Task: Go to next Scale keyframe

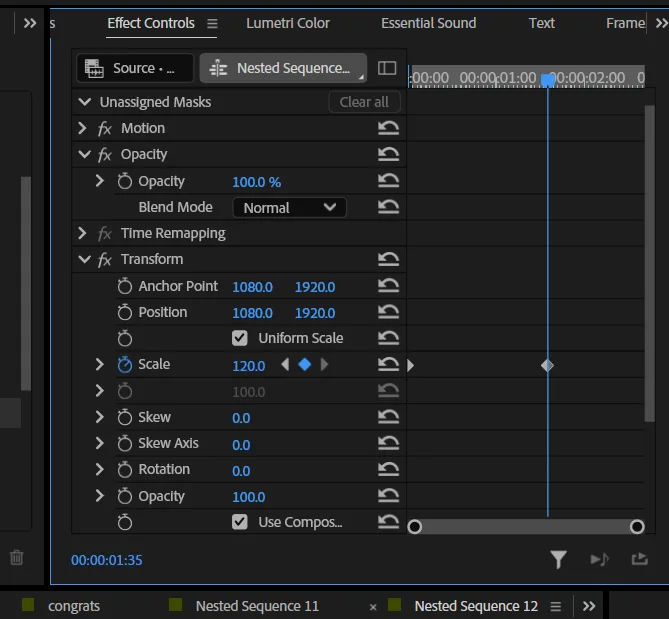Action: [324, 365]
